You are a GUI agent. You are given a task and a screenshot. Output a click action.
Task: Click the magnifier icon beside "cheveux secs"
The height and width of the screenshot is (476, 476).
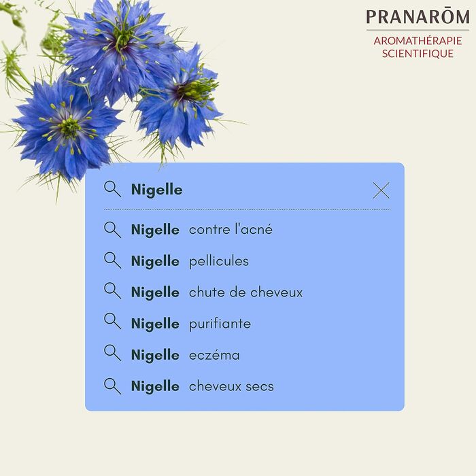tap(112, 386)
